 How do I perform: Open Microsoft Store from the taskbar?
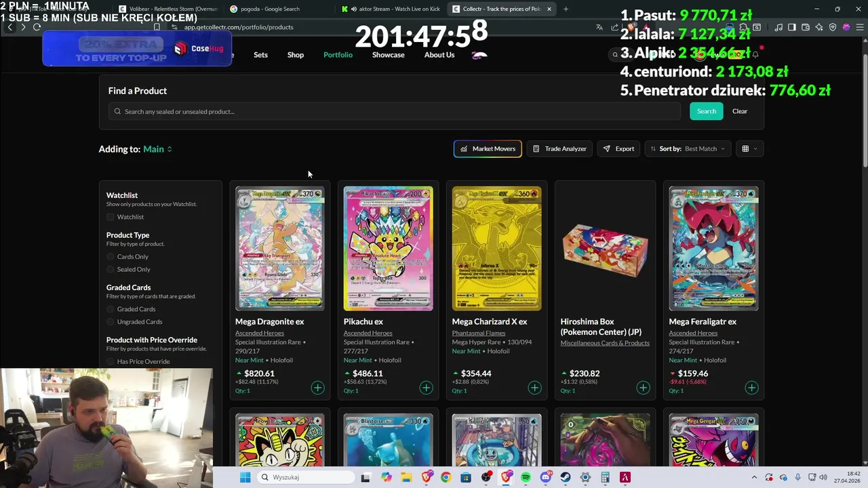466,477
